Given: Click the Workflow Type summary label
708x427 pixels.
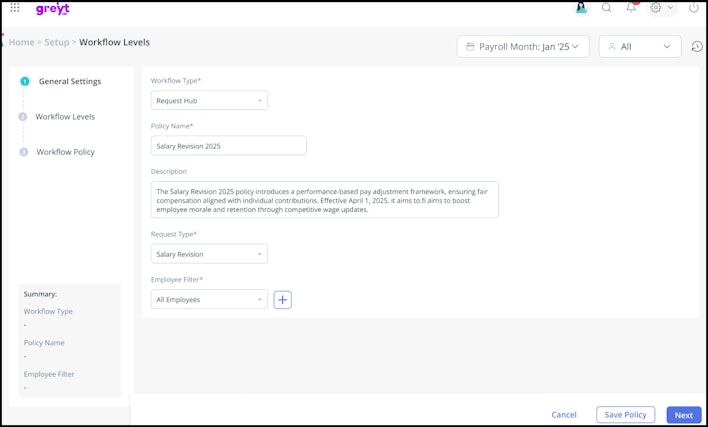Looking at the screenshot, I should click(48, 311).
